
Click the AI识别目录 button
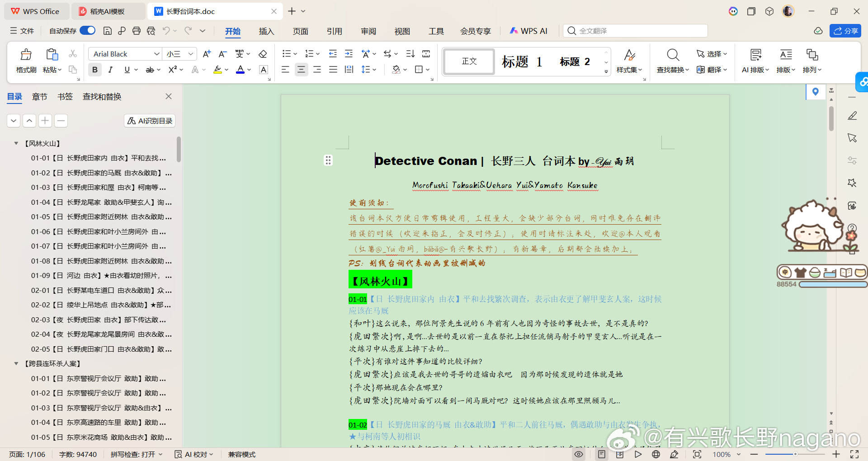(150, 121)
